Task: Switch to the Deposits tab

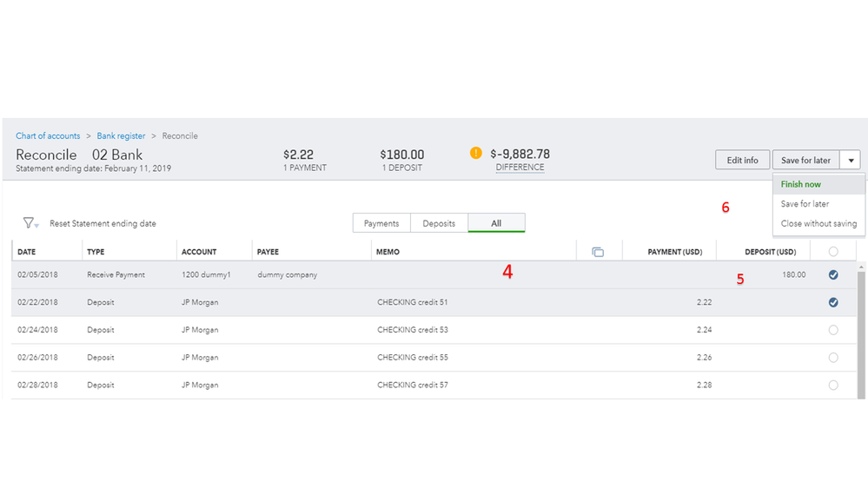Action: click(x=439, y=223)
